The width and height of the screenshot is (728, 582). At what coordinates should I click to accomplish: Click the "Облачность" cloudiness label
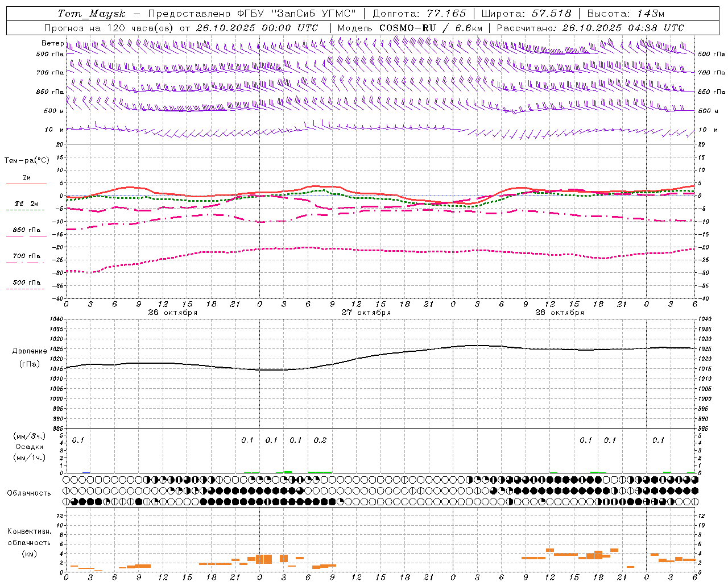point(29,493)
